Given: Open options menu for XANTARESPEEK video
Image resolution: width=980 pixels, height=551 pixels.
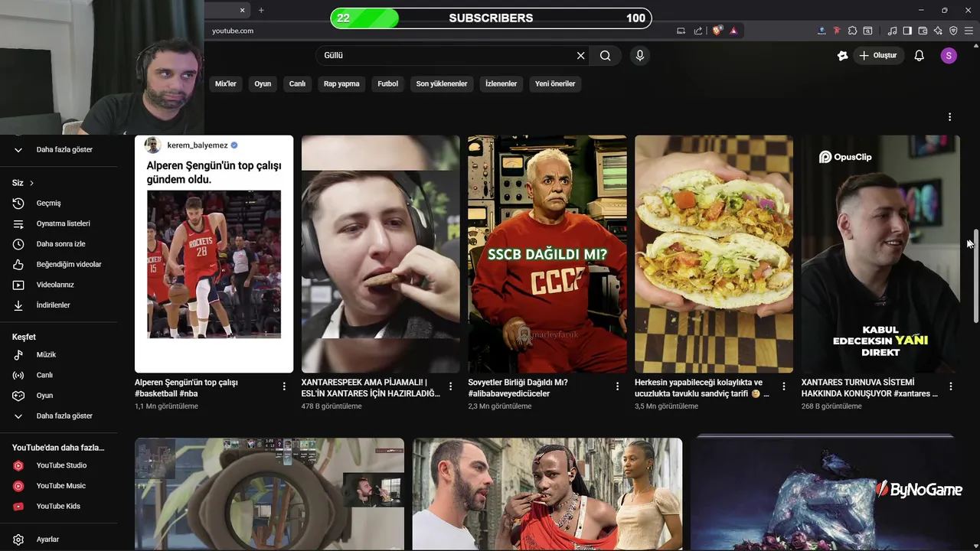Looking at the screenshot, I should pyautogui.click(x=450, y=386).
